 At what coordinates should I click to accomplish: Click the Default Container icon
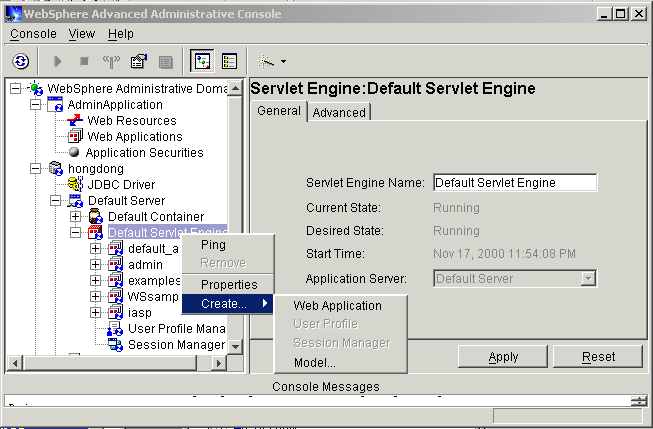(95, 216)
